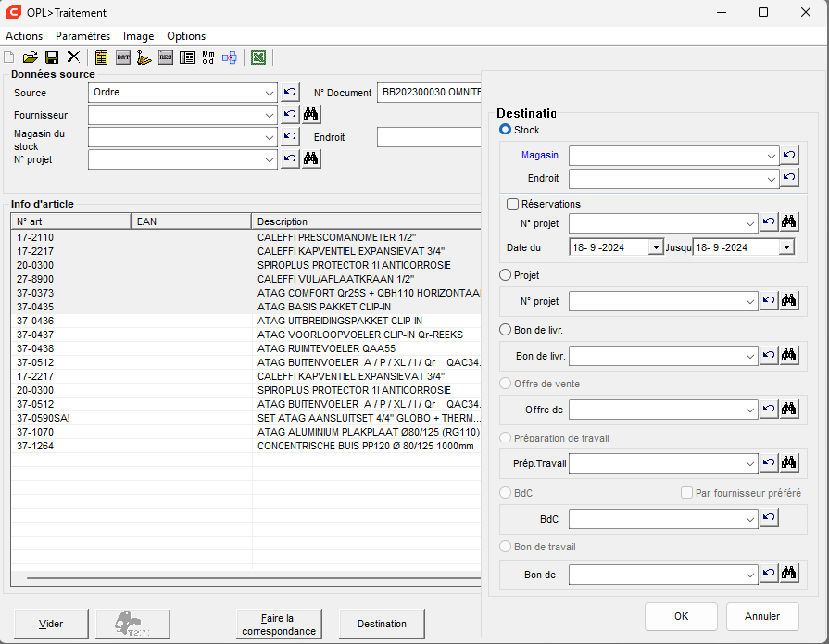
Task: Click the Faire la correspondance button
Action: pos(279,624)
